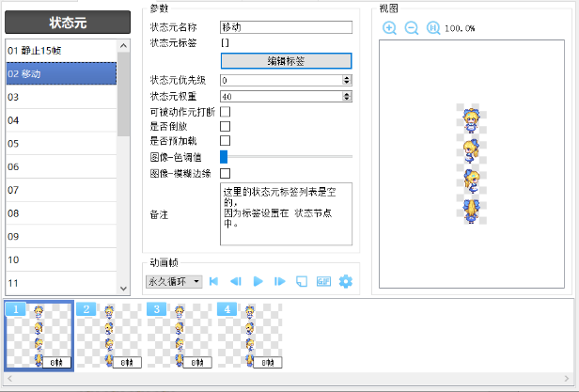Step forward to next animation frame
This screenshot has width=579, height=392.
tap(279, 281)
